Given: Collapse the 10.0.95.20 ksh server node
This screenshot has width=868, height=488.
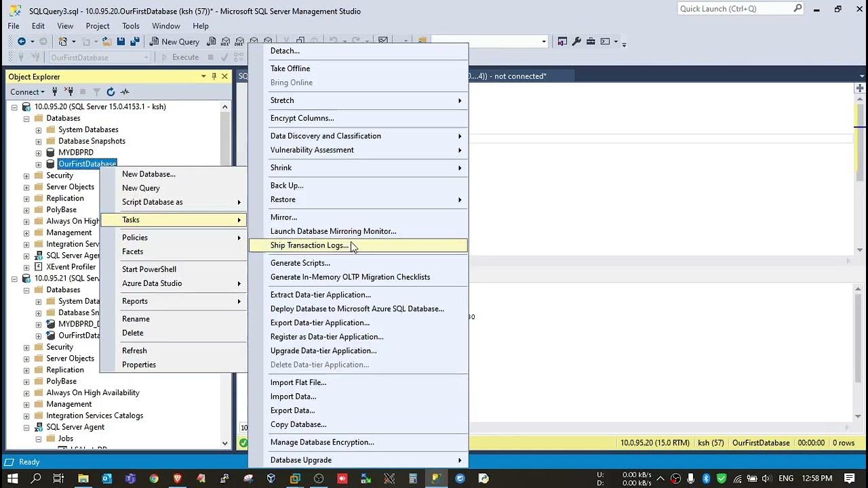Looking at the screenshot, I should (14, 107).
